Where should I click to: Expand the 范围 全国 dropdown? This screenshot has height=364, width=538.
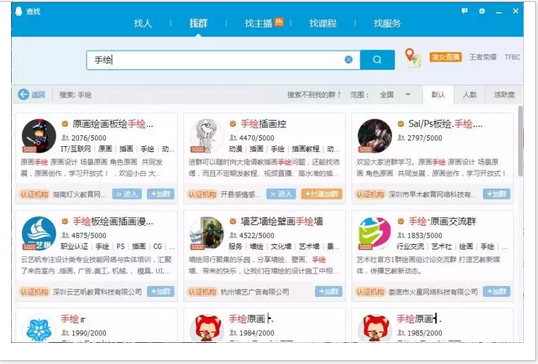tap(395, 94)
